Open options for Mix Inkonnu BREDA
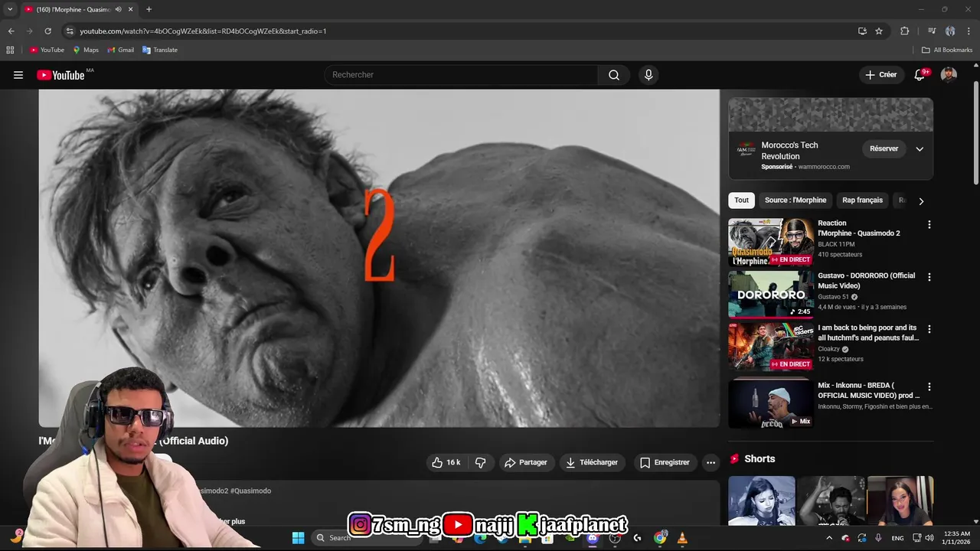This screenshot has width=980, height=551. pyautogui.click(x=929, y=387)
